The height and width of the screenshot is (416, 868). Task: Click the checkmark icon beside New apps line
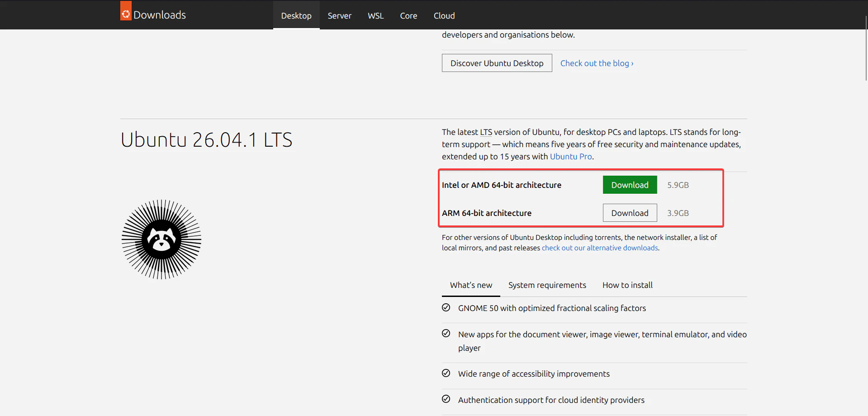[x=446, y=334]
